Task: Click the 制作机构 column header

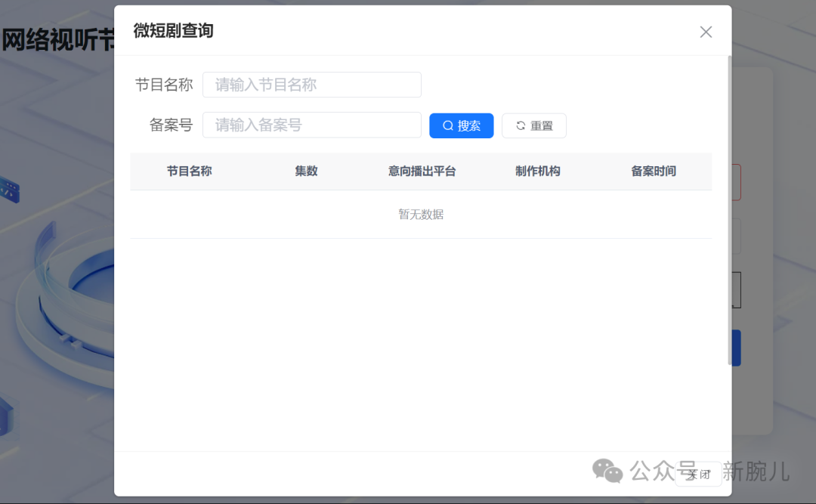Action: (538, 171)
